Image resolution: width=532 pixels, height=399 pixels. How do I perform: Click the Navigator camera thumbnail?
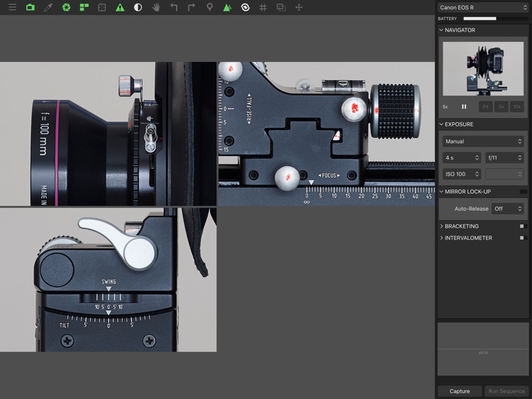coord(483,69)
